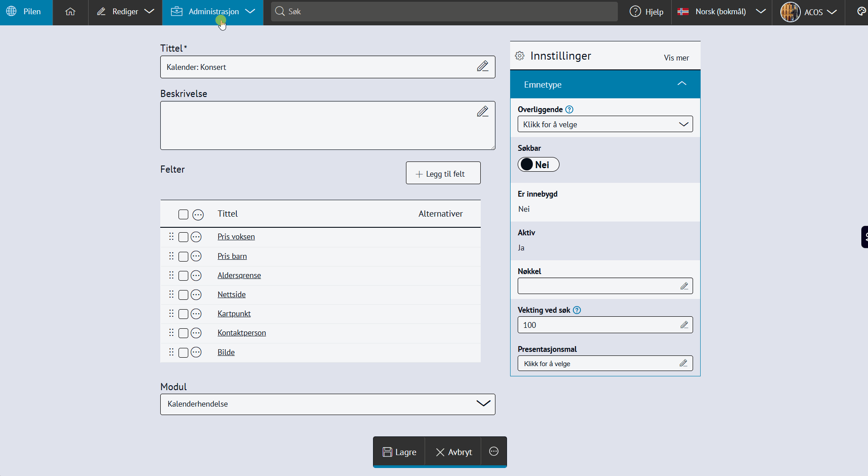
Task: Select the Bilde row checkbox
Action: (183, 353)
